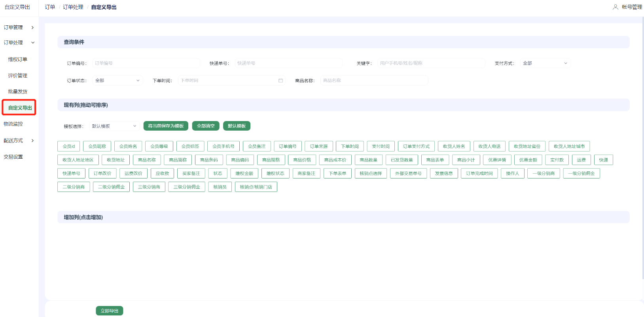
Task: Click the 收货人地址地区 column tag
Action: (78, 160)
